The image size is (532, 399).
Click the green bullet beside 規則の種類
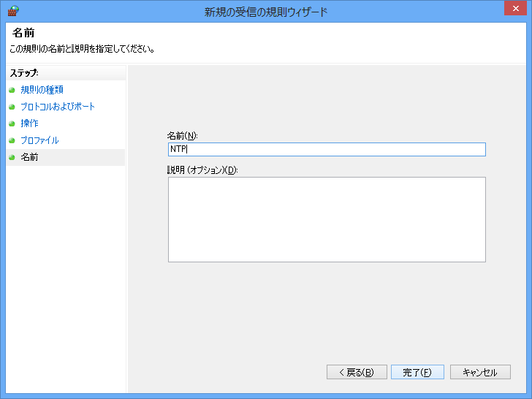click(12, 90)
